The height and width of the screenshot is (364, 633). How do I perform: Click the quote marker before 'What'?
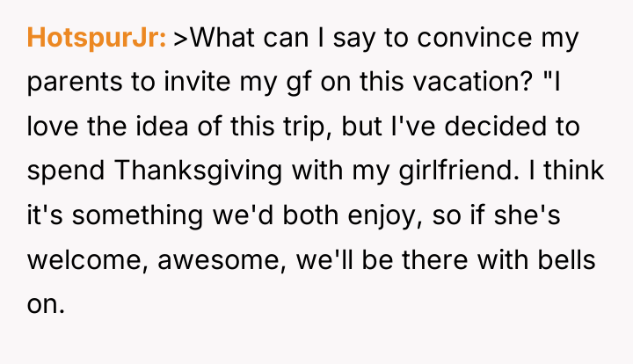[181, 39]
